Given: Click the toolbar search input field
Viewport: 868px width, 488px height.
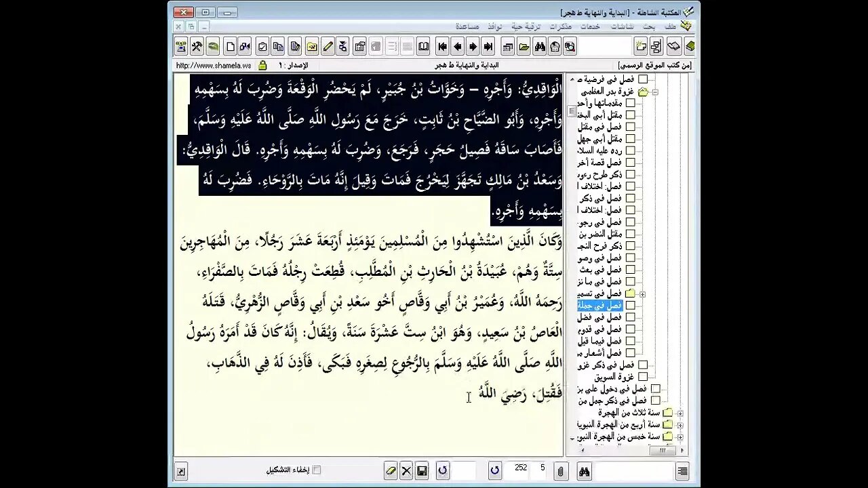Looking at the screenshot, I should tap(605, 47).
